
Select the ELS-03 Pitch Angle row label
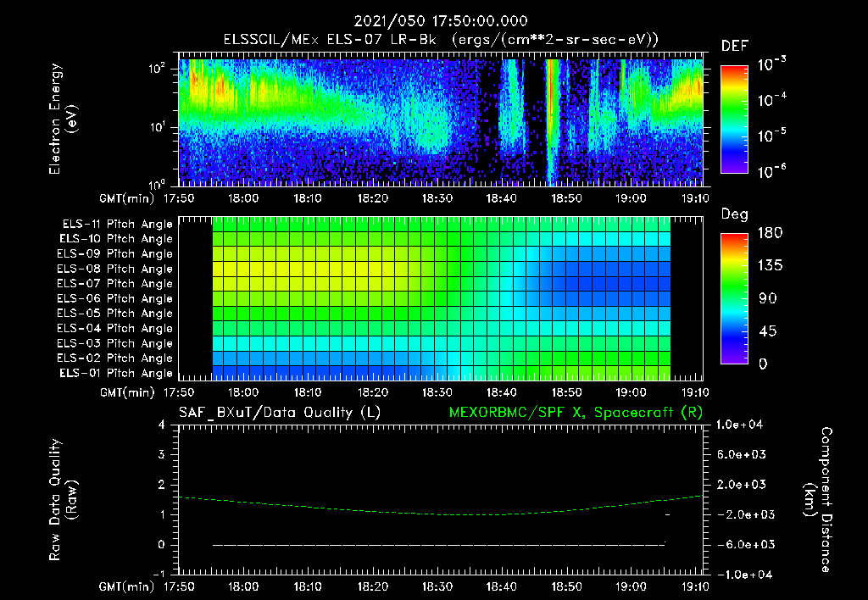pyautogui.click(x=115, y=343)
